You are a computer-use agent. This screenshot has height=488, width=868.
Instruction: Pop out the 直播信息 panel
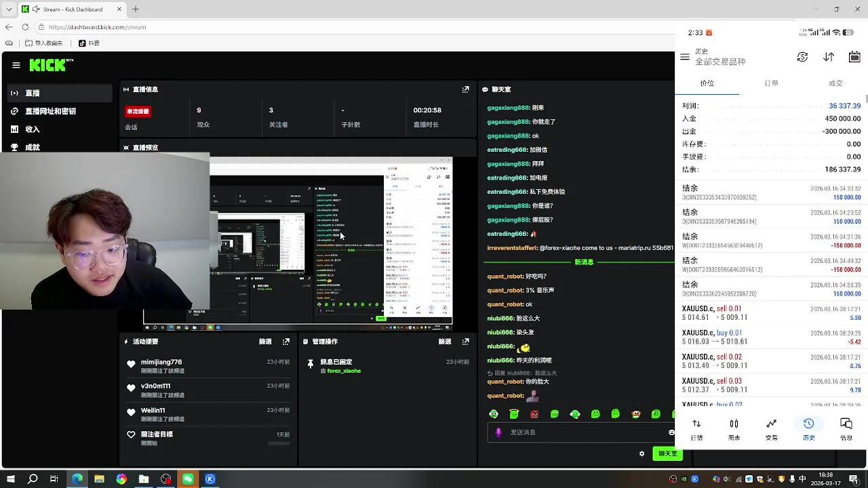click(x=465, y=89)
